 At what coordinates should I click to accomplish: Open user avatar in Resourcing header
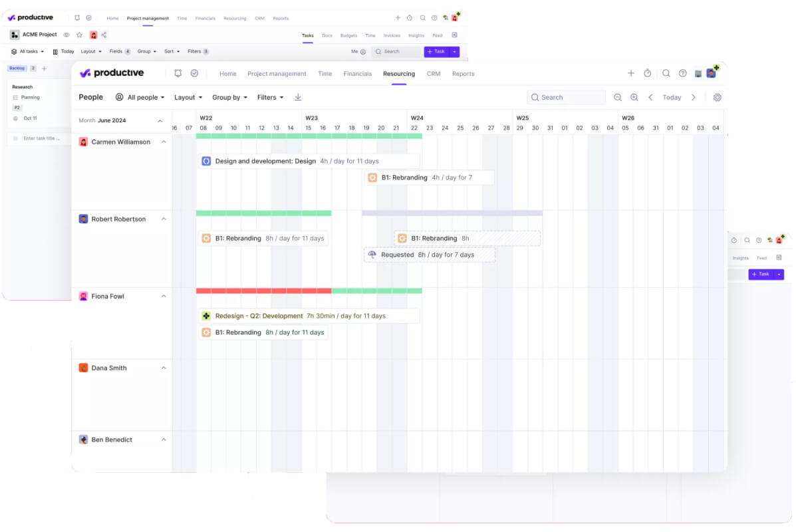click(712, 74)
